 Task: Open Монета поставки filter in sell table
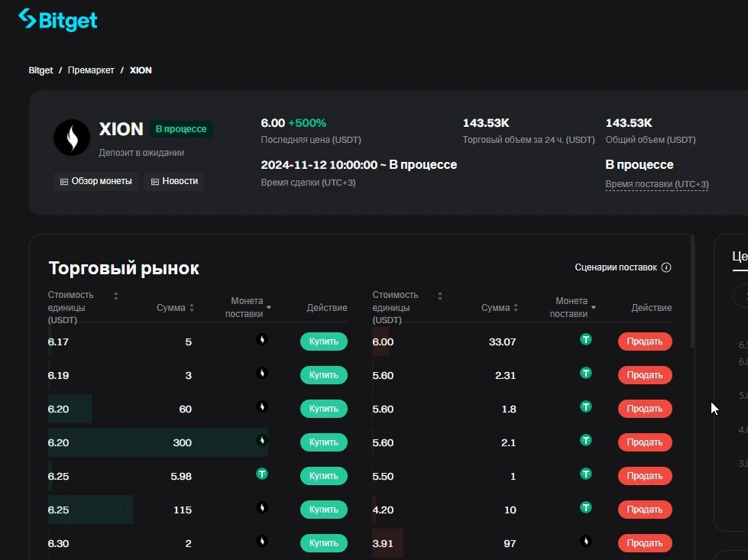click(594, 308)
